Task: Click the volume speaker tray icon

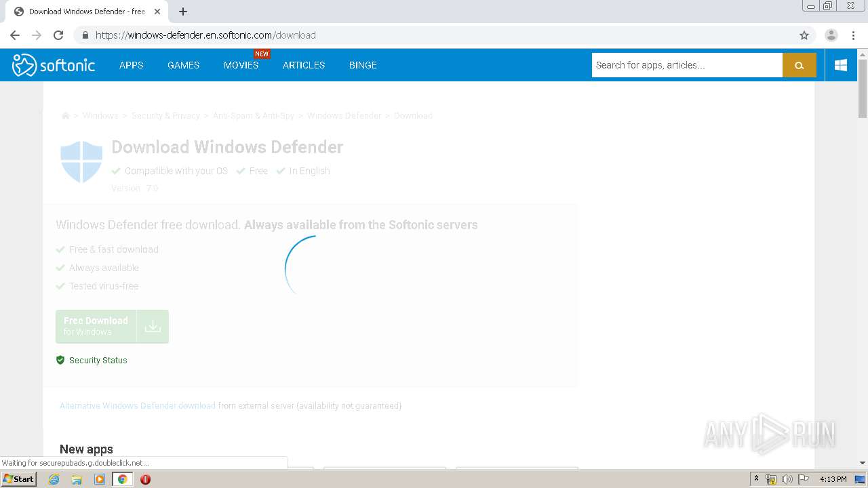Action: pyautogui.click(x=787, y=479)
